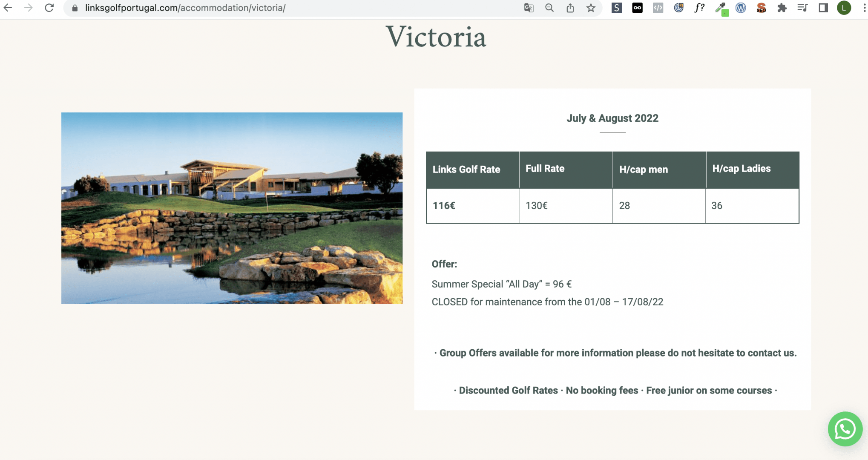Screen dimensions: 868x460
Task: Open the green L profile avatar
Action: pyautogui.click(x=844, y=8)
